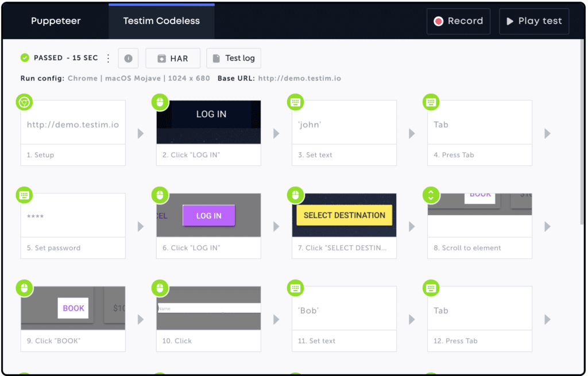Click the '12. Press Tab' step label
The width and height of the screenshot is (588, 376).
click(x=455, y=341)
